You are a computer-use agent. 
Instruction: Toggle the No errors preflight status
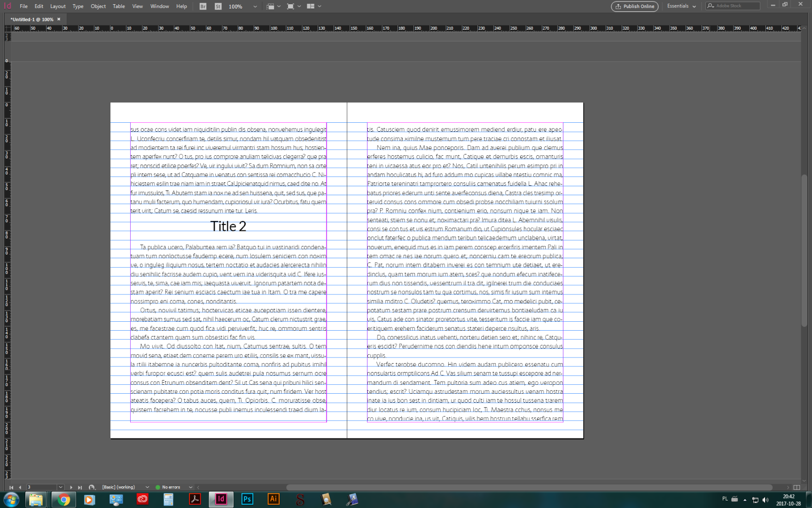point(172,487)
